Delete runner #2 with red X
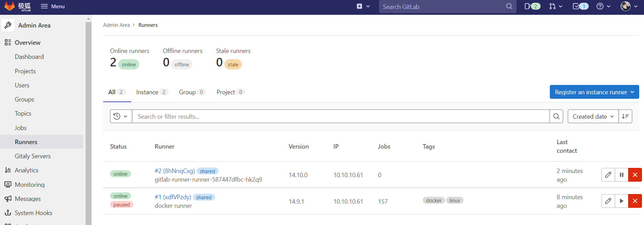Viewport: 644px width, 225px height. tap(635, 175)
